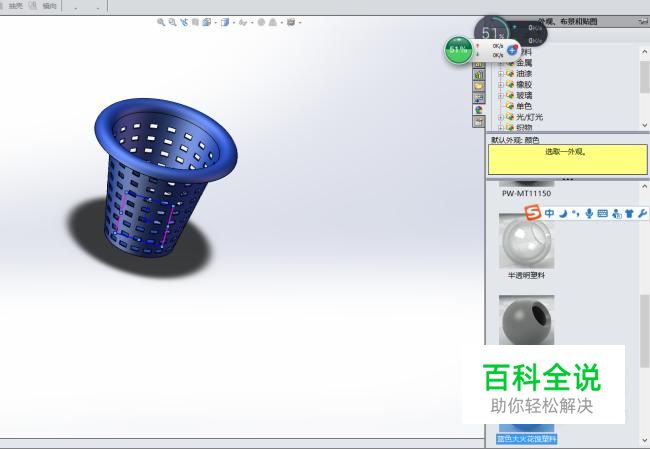
Task: Select the 单色 folder in tree
Action: tap(524, 106)
